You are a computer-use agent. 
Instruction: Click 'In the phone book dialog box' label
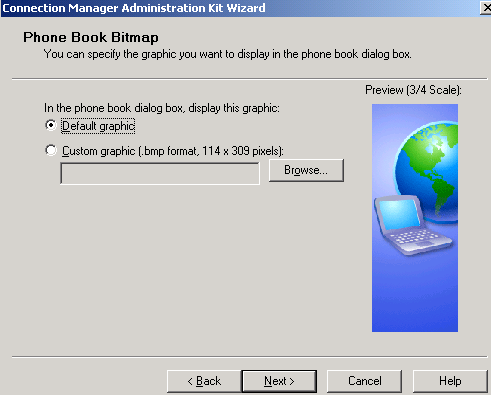[x=162, y=108]
